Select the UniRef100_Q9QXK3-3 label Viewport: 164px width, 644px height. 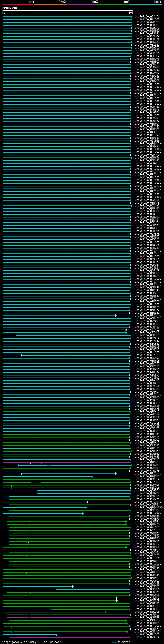click(x=149, y=508)
